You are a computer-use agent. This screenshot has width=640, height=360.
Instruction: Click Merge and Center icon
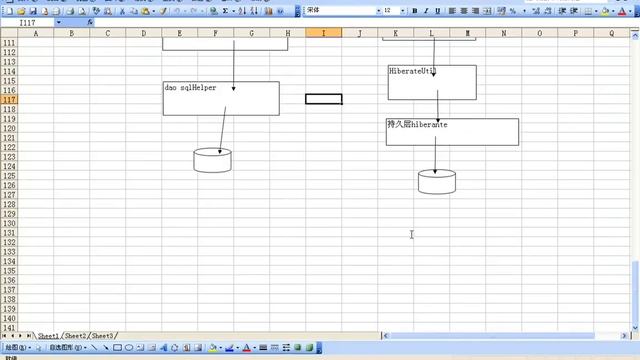[487, 11]
